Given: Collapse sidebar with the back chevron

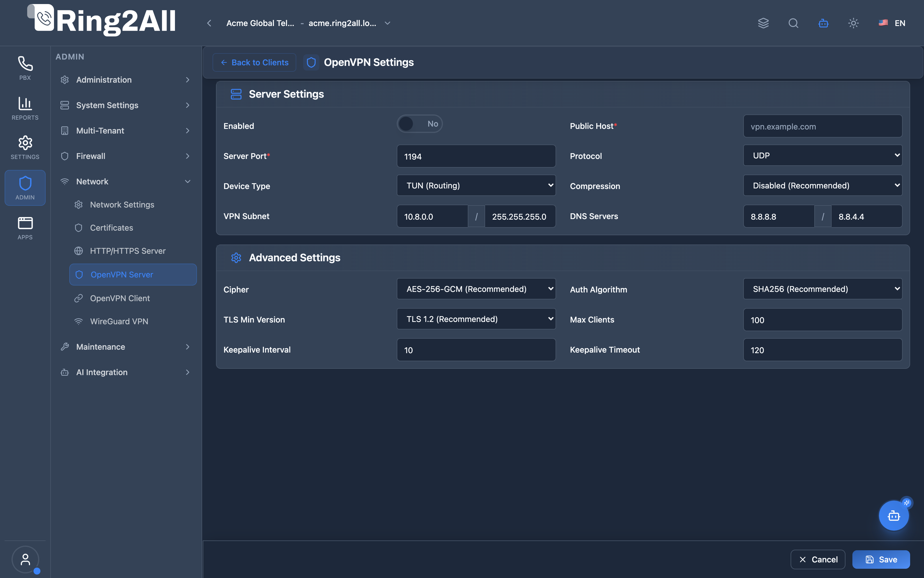Looking at the screenshot, I should (209, 23).
